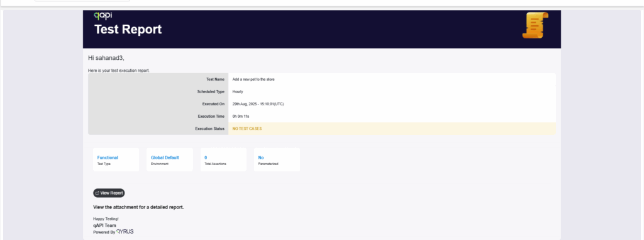Screen dimensions: 644x240
Task: Click the external link icon in View Report
Action: [x=97, y=193]
